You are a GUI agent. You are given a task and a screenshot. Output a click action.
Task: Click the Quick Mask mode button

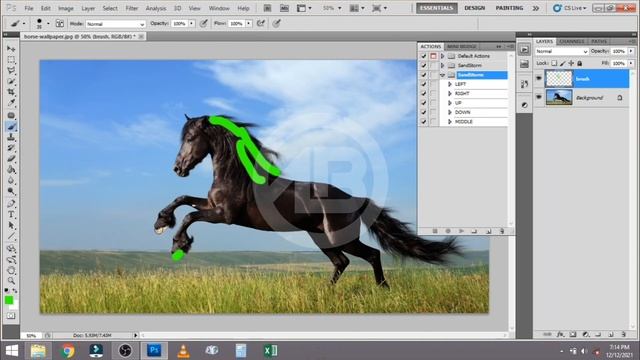pyautogui.click(x=11, y=316)
